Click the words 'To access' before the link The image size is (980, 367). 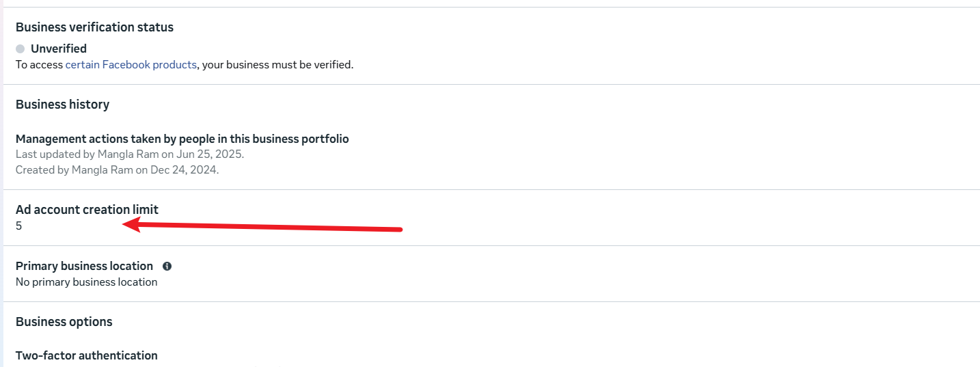[x=39, y=65]
